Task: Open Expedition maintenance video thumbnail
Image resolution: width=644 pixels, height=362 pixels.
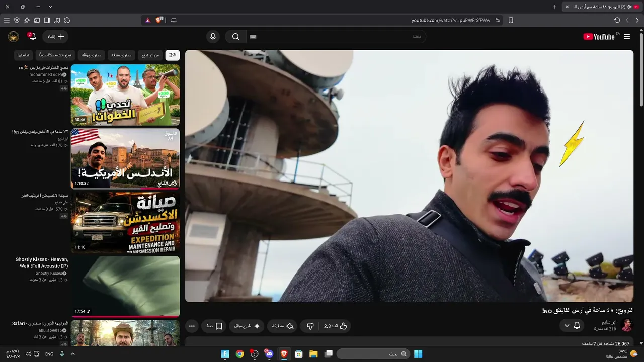Action: 125,222
